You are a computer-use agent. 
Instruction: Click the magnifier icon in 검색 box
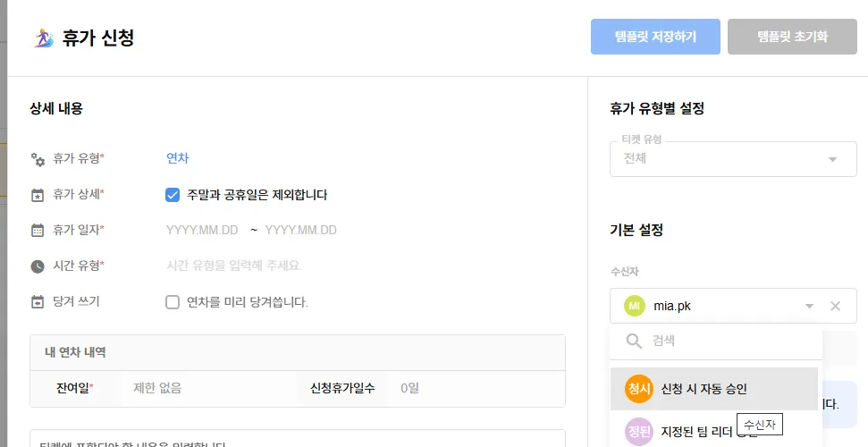pyautogui.click(x=634, y=340)
